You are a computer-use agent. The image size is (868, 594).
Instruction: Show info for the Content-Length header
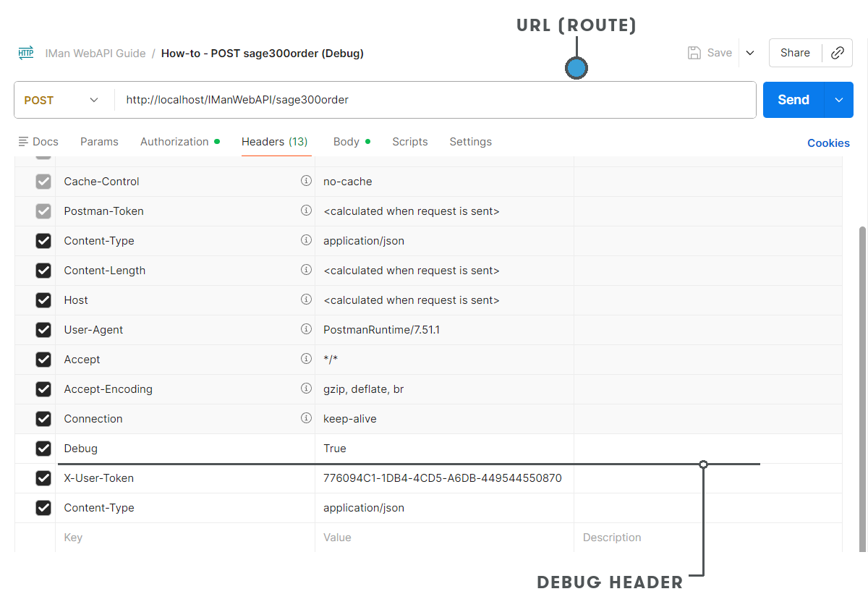tap(306, 270)
